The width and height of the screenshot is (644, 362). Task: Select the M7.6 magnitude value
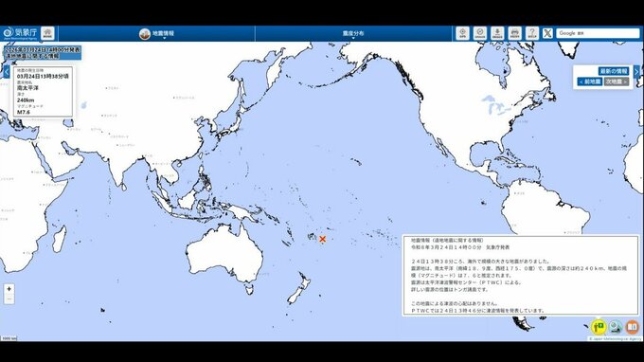click(x=24, y=112)
